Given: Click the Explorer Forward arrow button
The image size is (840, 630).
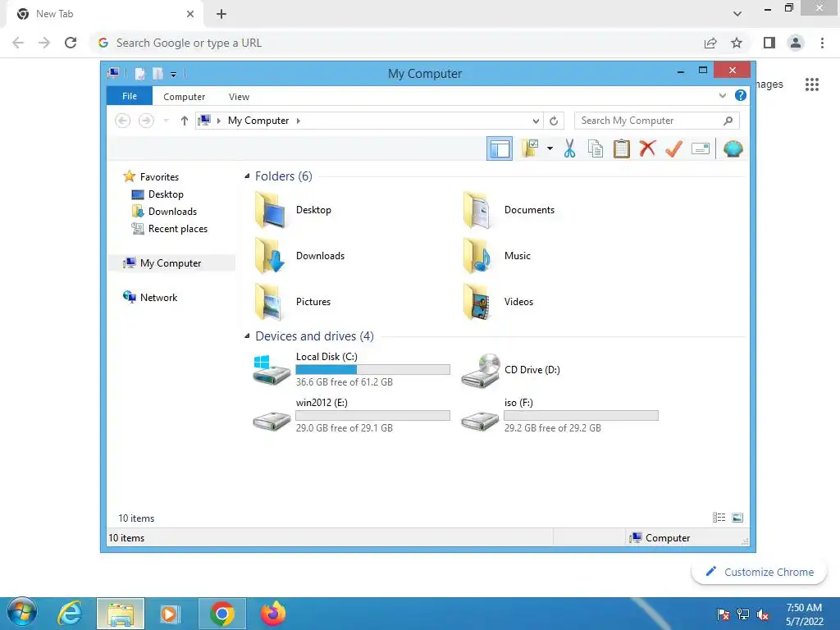Looking at the screenshot, I should 146,121.
